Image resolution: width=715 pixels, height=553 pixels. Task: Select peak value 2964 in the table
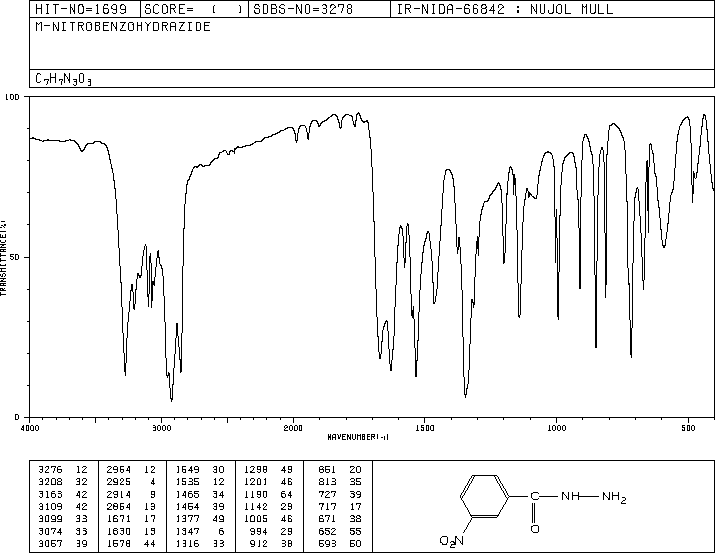tap(119, 469)
